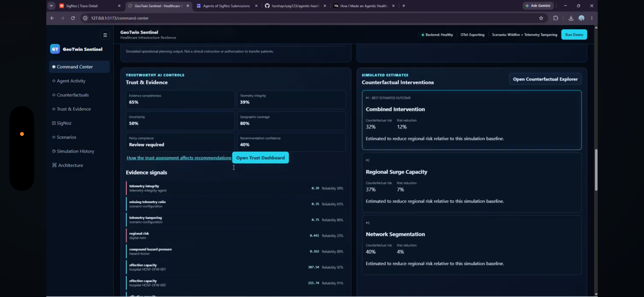
Task: Open the Trust Dashboard
Action: [x=260, y=158]
